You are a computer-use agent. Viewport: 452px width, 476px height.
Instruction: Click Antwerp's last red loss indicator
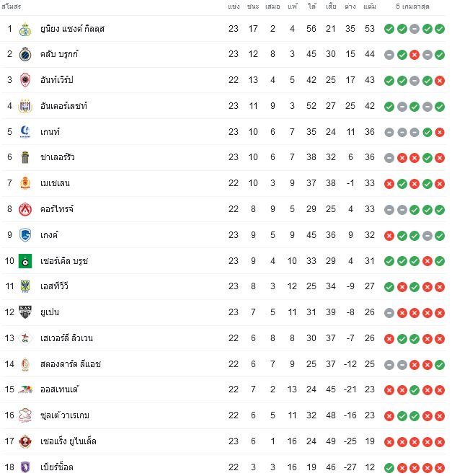pyautogui.click(x=440, y=81)
